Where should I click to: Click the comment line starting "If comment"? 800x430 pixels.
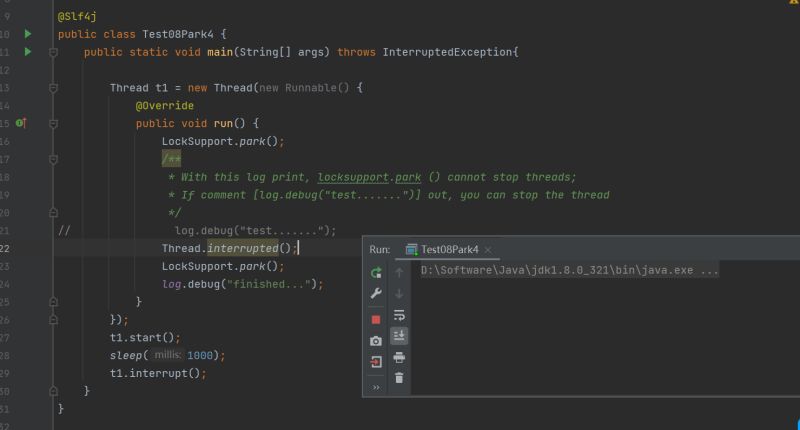[x=389, y=195]
